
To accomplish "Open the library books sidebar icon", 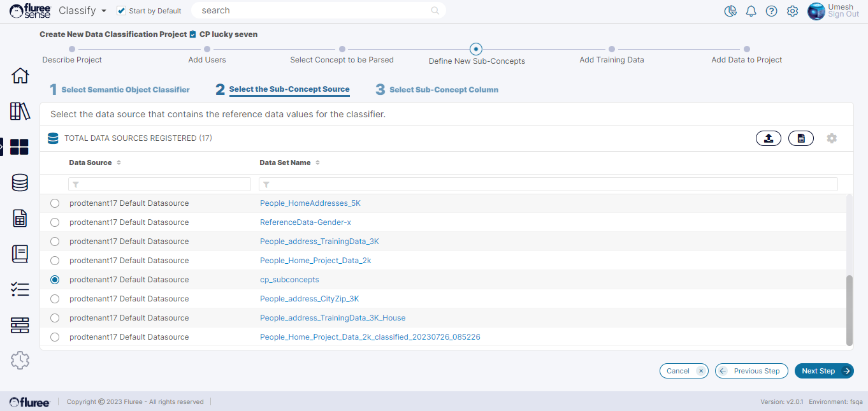I will click(x=20, y=111).
